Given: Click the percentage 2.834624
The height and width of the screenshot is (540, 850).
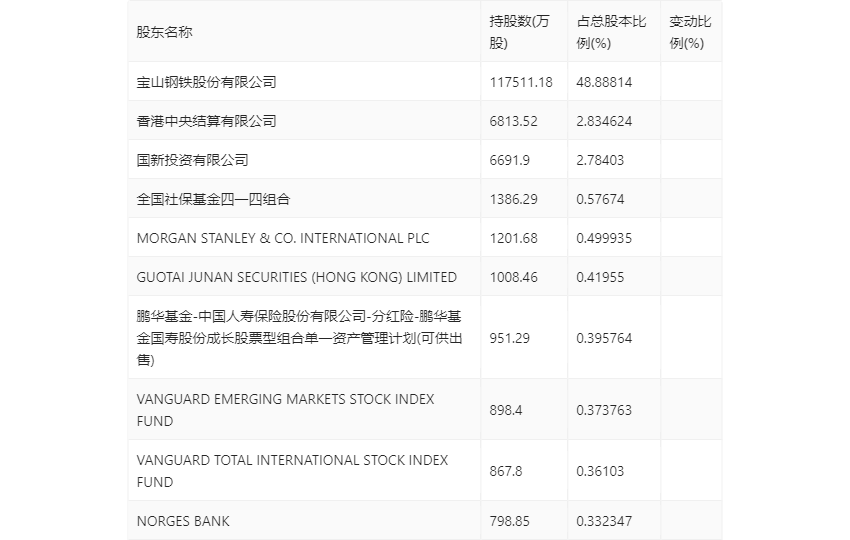Looking at the screenshot, I should 604,121.
